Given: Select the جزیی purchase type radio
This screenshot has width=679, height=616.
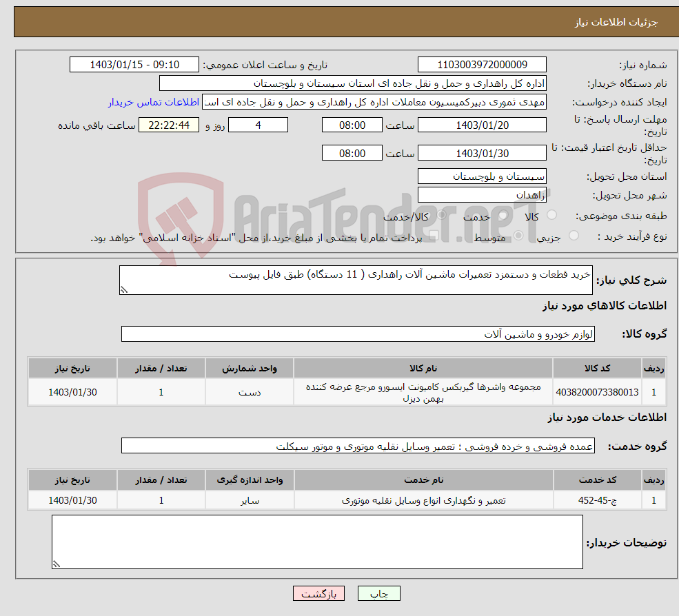Looking at the screenshot, I should tap(574, 236).
